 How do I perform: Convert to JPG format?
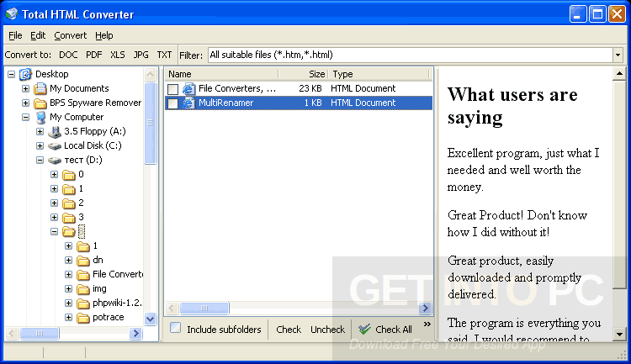[x=141, y=55]
